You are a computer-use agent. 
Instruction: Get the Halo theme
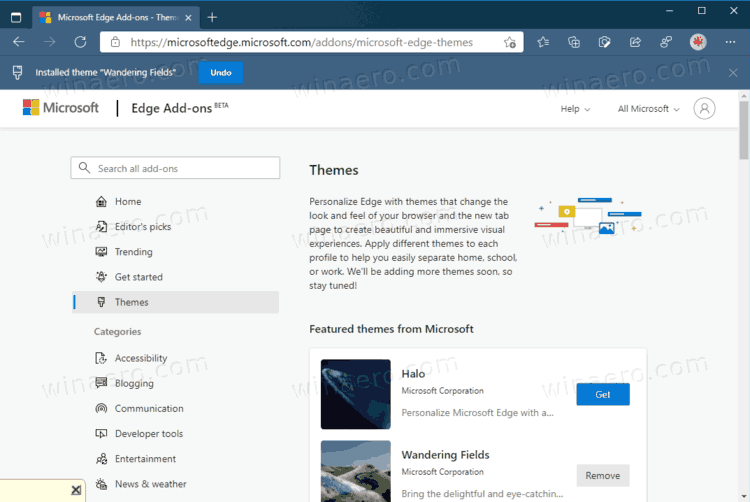(603, 394)
